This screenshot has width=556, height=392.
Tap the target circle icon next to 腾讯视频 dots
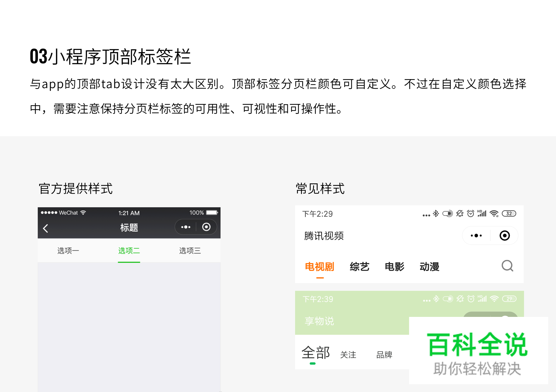tap(504, 236)
